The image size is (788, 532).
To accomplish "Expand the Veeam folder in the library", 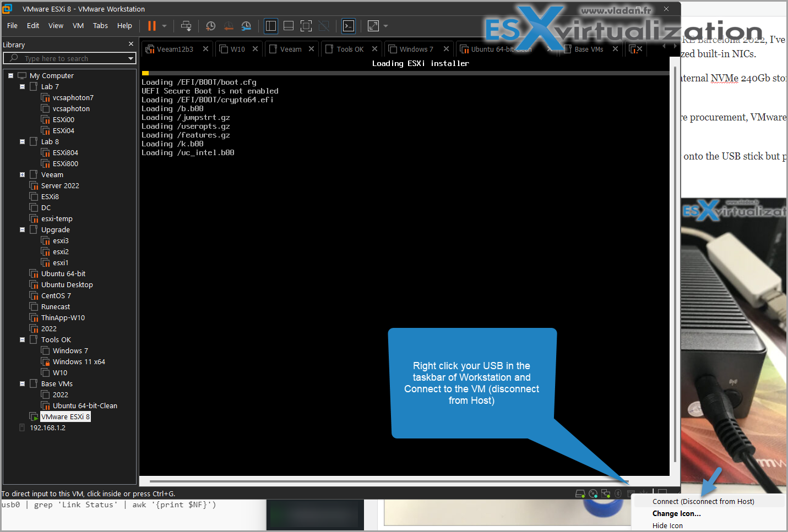I will (x=22, y=175).
